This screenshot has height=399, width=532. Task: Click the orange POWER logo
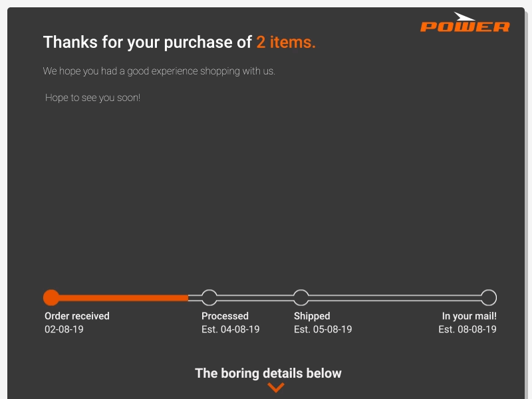pos(465,23)
